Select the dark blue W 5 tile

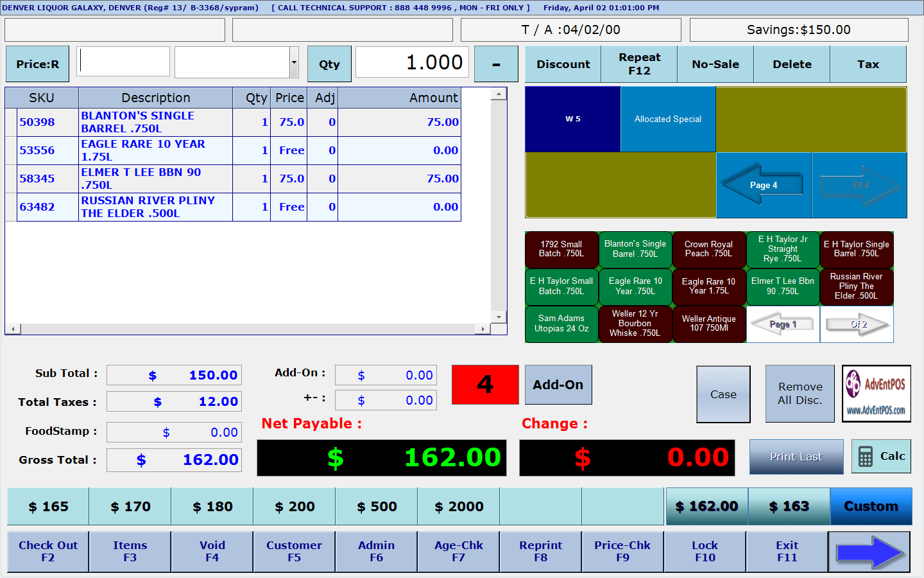(x=572, y=119)
